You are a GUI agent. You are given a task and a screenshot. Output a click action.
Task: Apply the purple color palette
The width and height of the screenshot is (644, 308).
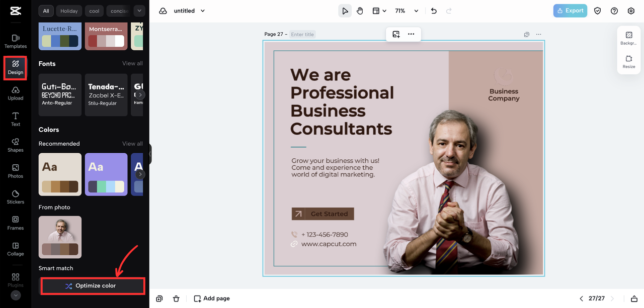pyautogui.click(x=106, y=174)
